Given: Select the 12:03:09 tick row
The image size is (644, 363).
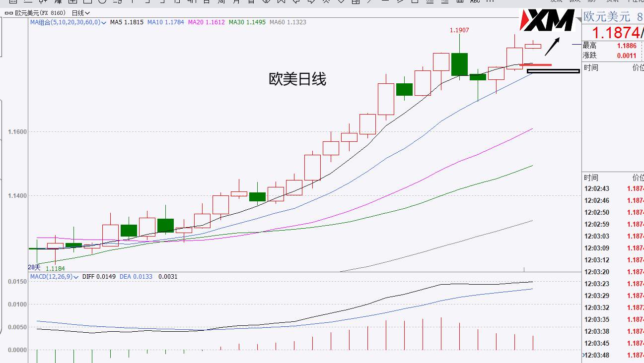Looking at the screenshot, I should [613, 248].
